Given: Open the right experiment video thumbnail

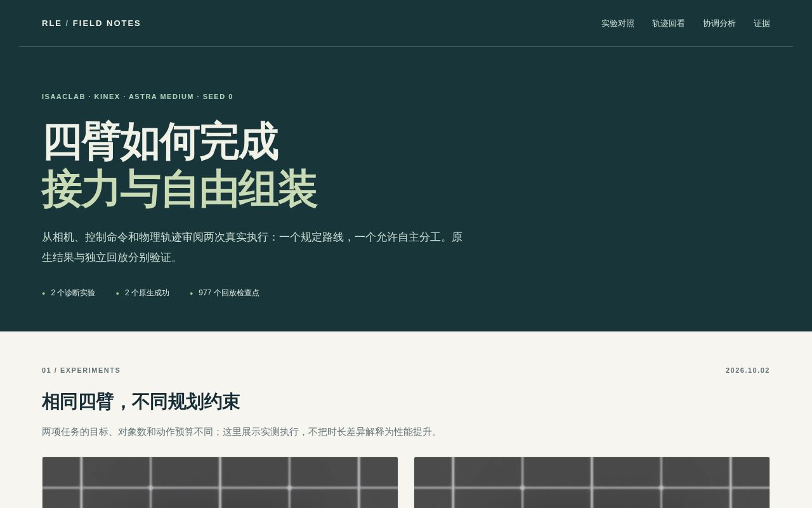Looking at the screenshot, I should (592, 483).
